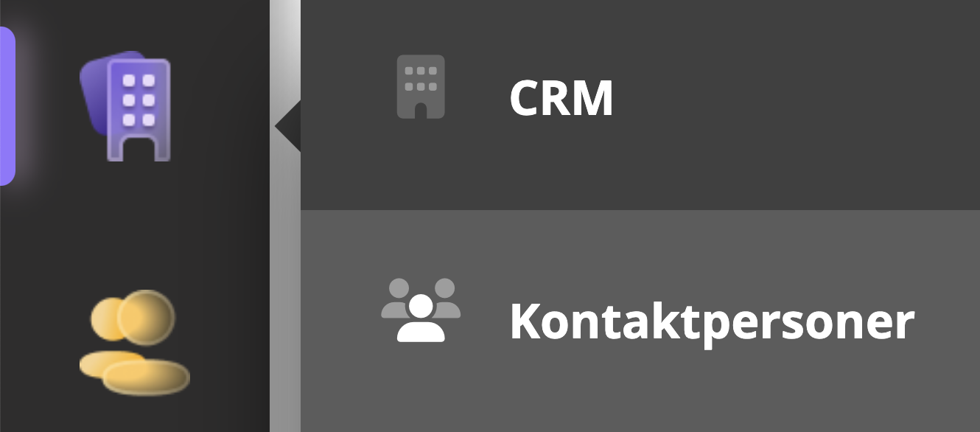Click the dark triangular flyout pointer arrow
Viewport: 980px width, 432px height.
(x=288, y=126)
